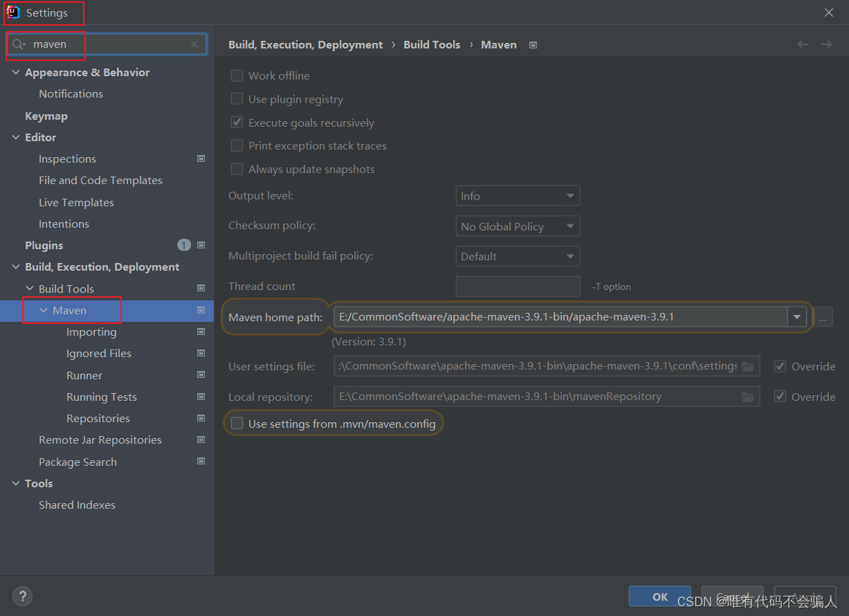
Task: Collapse the Editor section
Action: click(16, 137)
